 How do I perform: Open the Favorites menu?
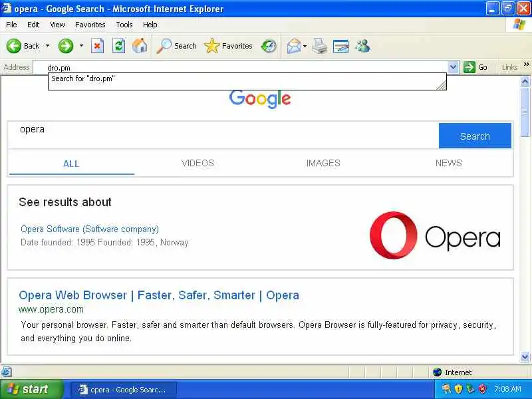90,25
